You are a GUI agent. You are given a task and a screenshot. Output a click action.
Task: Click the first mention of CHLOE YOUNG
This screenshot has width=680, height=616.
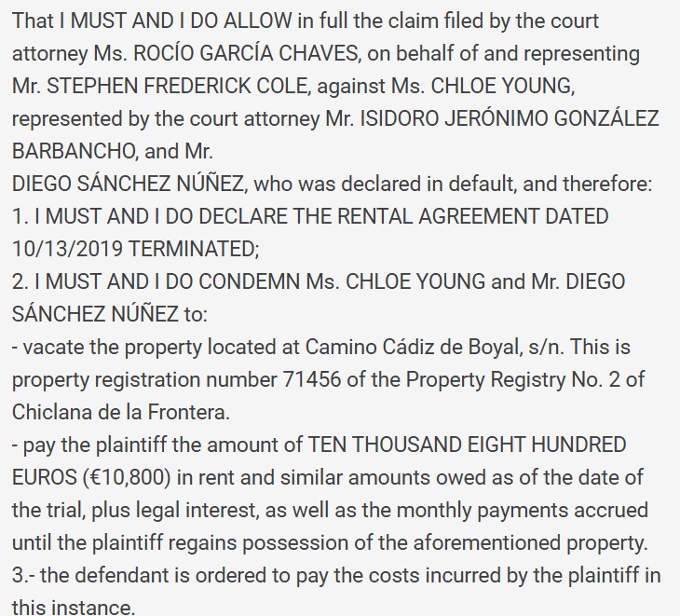point(501,86)
